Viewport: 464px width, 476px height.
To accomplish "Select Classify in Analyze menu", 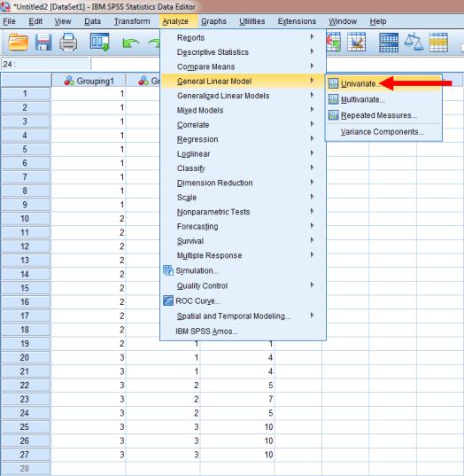I will coord(244,168).
